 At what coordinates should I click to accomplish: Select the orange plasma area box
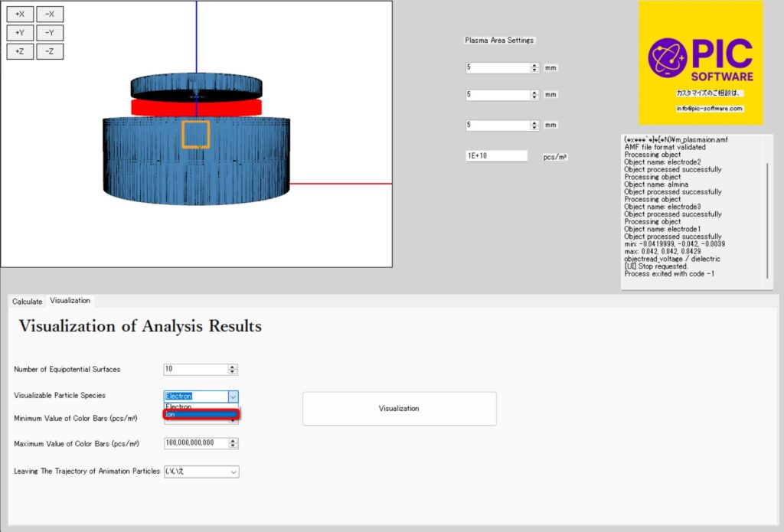[196, 134]
